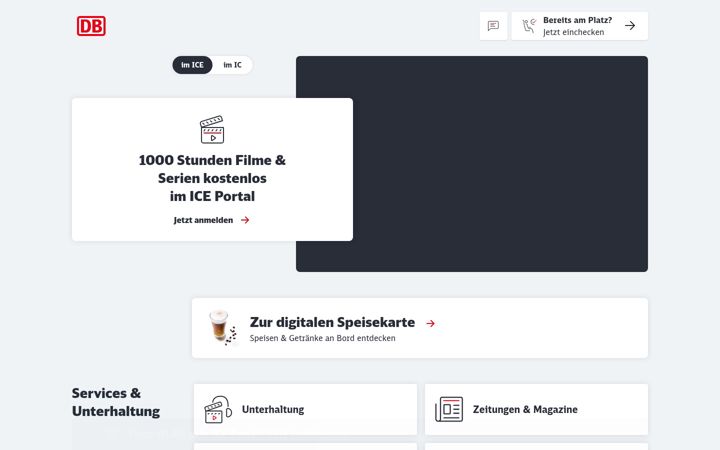This screenshot has width=720, height=450.
Task: Click the DB logo
Action: [x=91, y=26]
